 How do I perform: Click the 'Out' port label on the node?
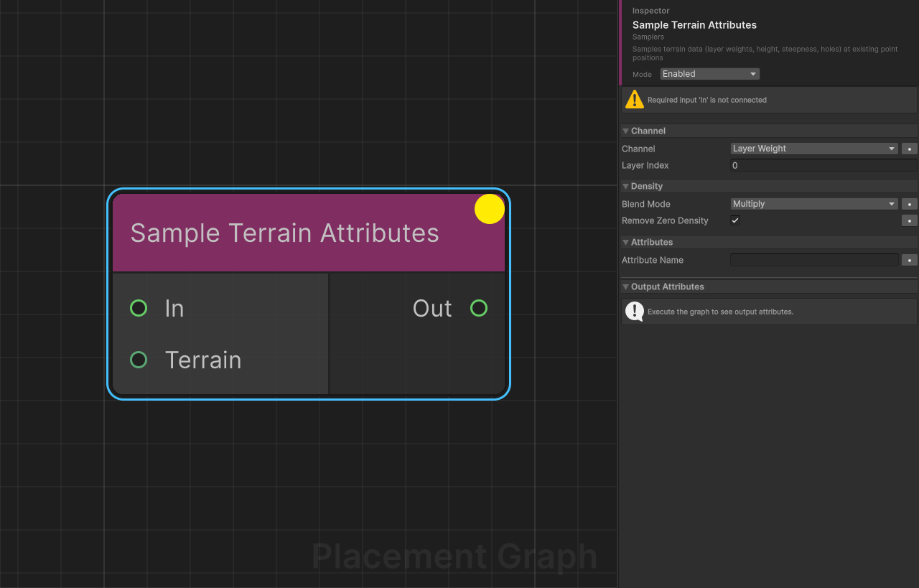pos(432,308)
